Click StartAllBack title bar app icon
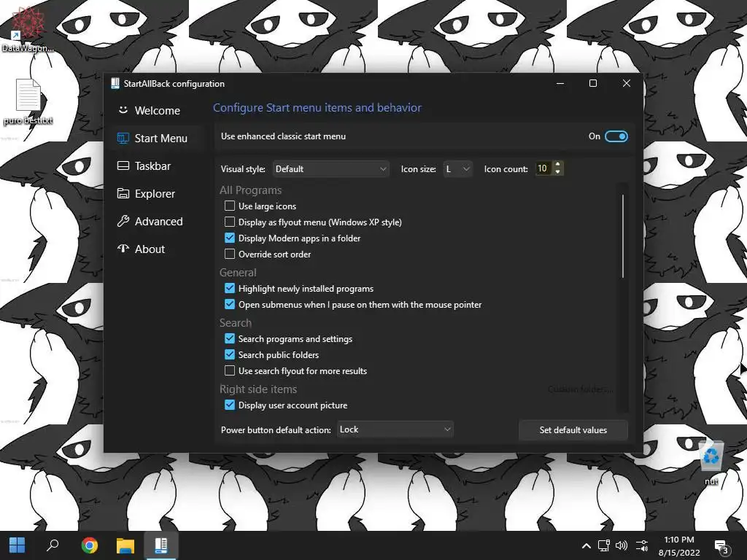This screenshot has height=560, width=747. [115, 83]
